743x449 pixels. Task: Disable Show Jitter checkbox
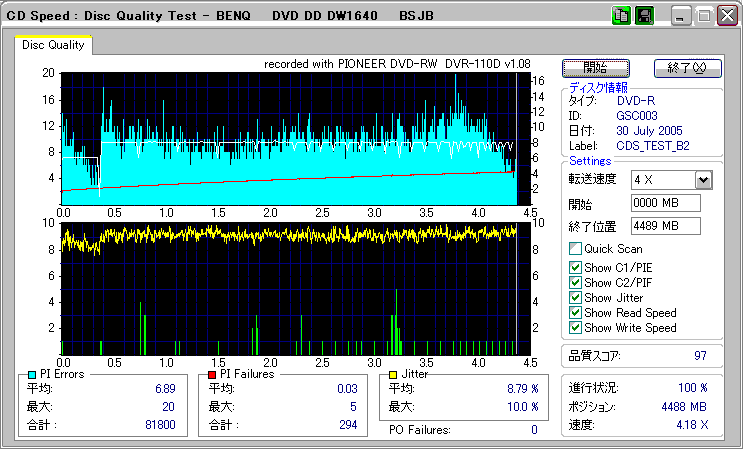[x=575, y=298]
